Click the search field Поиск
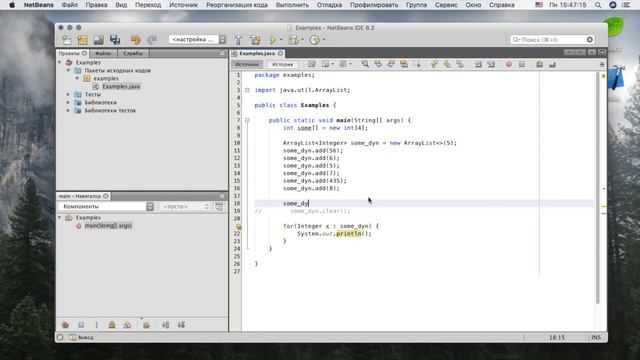 pyautogui.click(x=552, y=40)
